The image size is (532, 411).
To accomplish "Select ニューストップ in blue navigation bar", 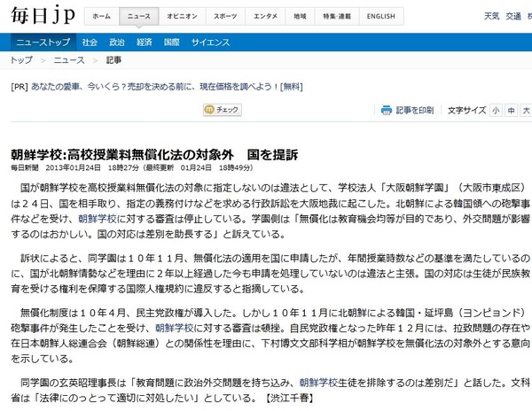I will click(x=43, y=43).
